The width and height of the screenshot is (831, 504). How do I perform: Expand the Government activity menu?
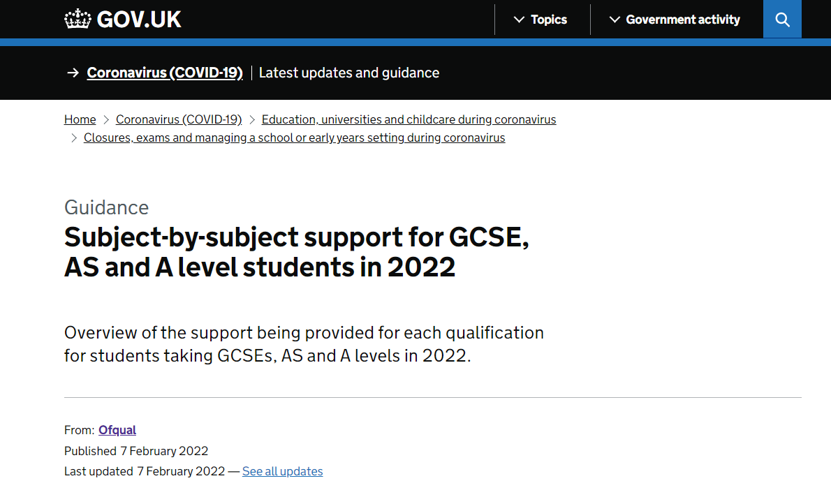[675, 20]
